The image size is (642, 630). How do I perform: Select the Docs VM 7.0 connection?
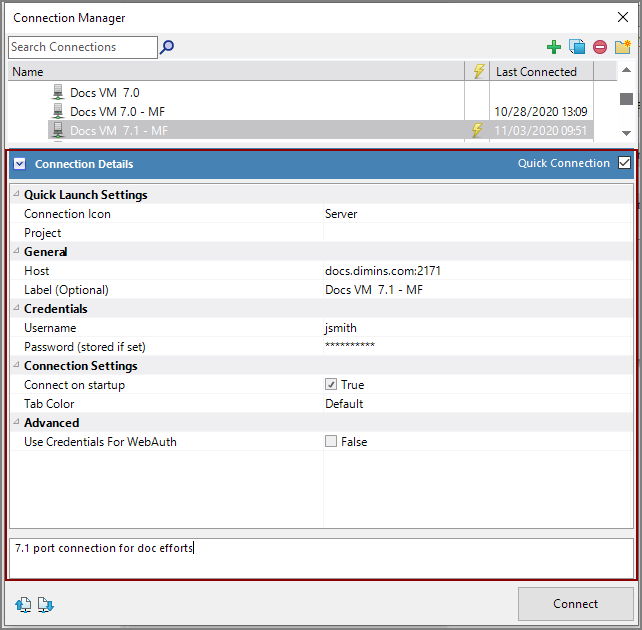coord(105,93)
